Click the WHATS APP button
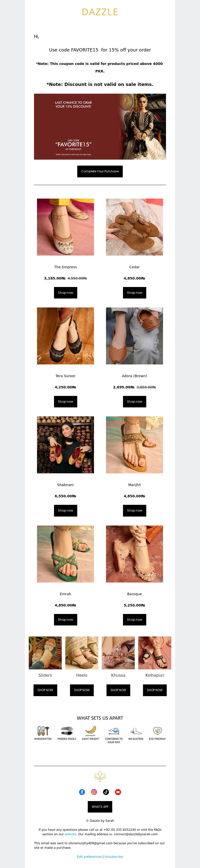 tap(100, 806)
